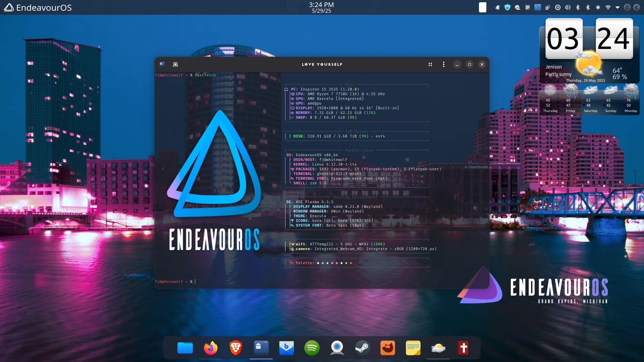
Task: Click the second Bluetooth tray icon
Action: pos(588,7)
